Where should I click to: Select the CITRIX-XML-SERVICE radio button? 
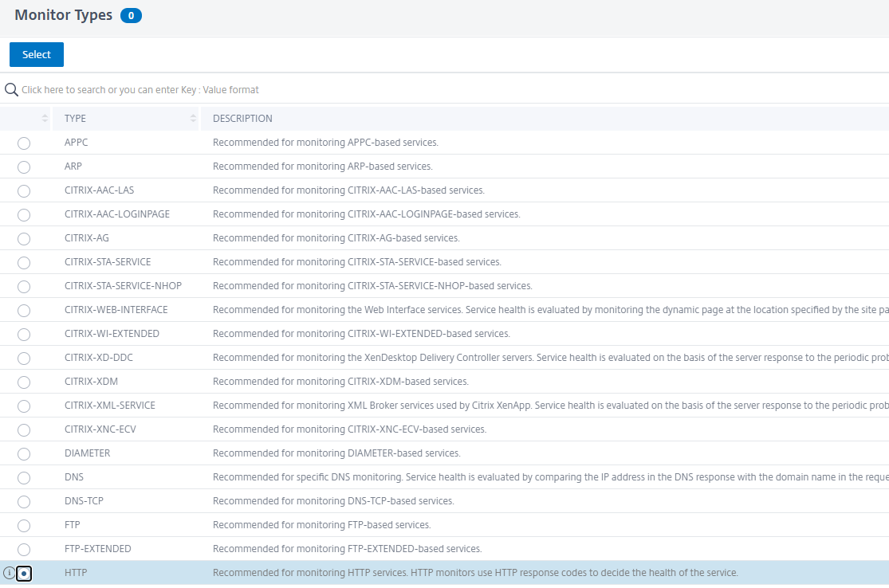point(24,406)
